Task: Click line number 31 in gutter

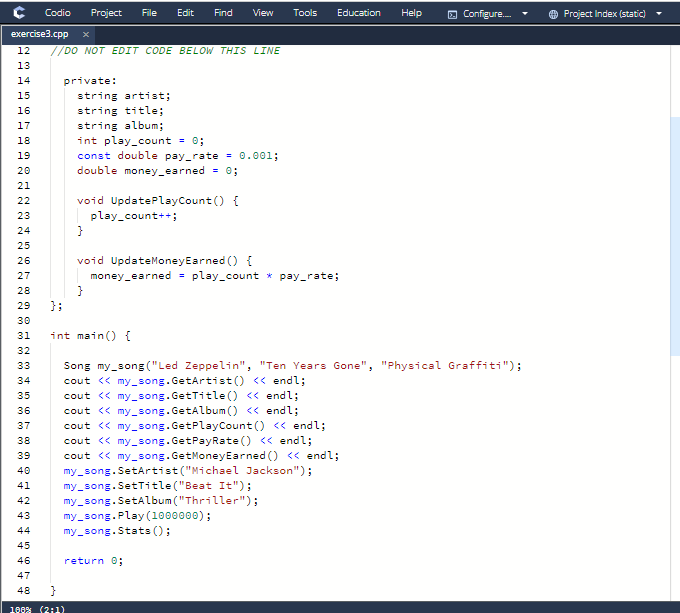Action: [23, 336]
